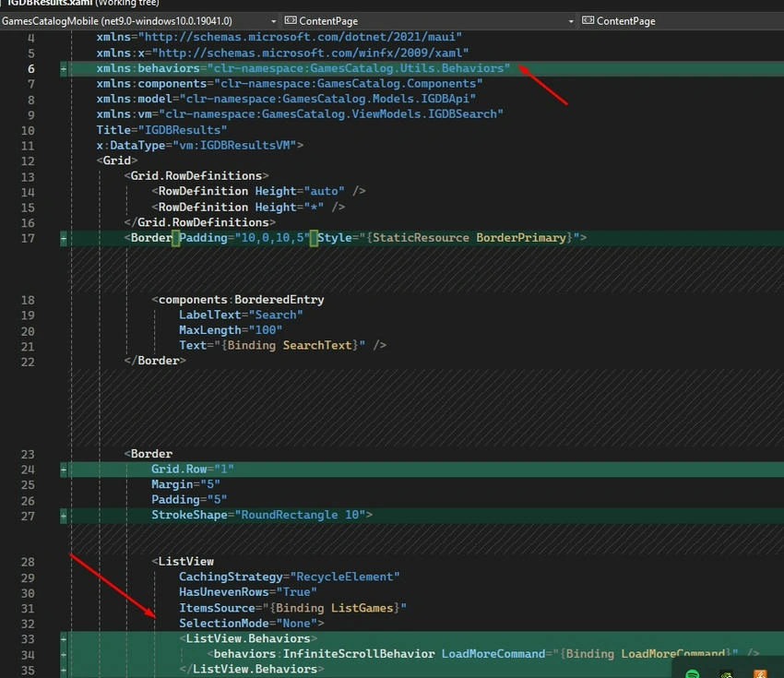This screenshot has height=678, width=784.
Task: Click the Title="IGDBResults" attribute
Action: pyautogui.click(x=161, y=130)
